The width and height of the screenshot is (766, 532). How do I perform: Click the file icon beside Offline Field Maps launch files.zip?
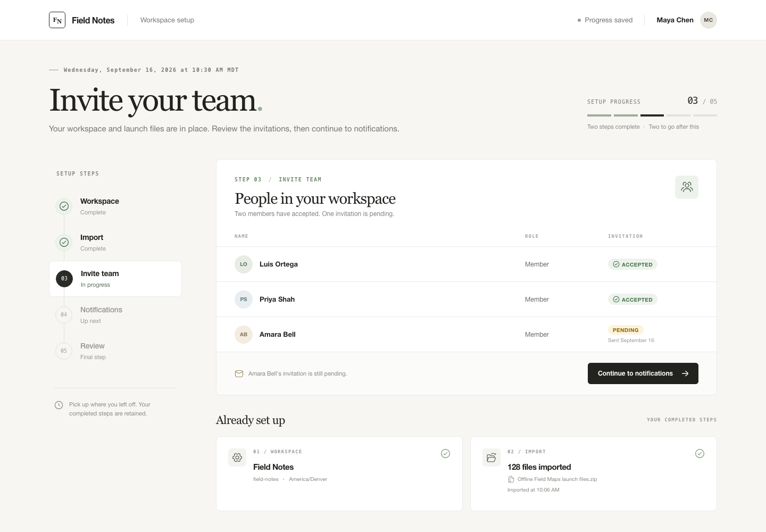pyautogui.click(x=511, y=479)
